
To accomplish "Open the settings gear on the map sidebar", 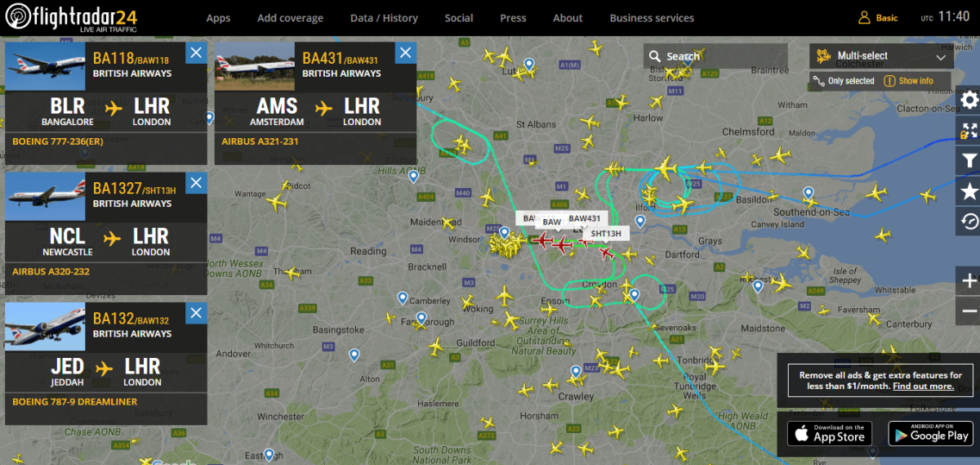I will (969, 101).
